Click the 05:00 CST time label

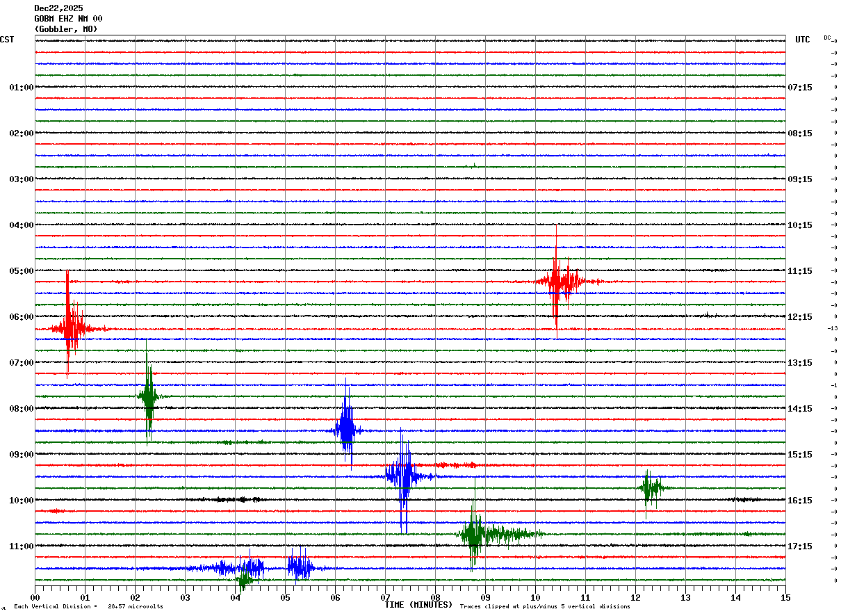[x=21, y=271]
